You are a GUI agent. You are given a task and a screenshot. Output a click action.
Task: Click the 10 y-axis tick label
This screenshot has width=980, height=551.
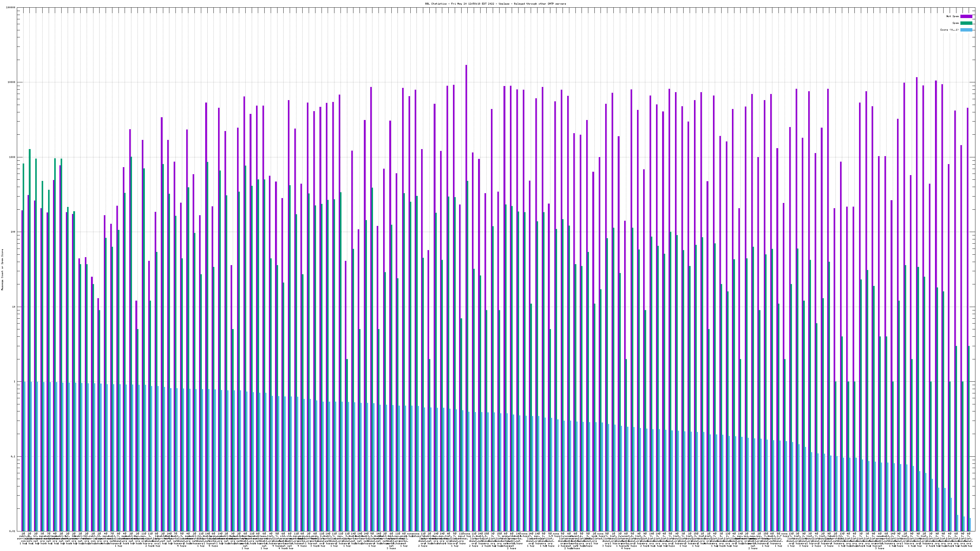[14, 307]
